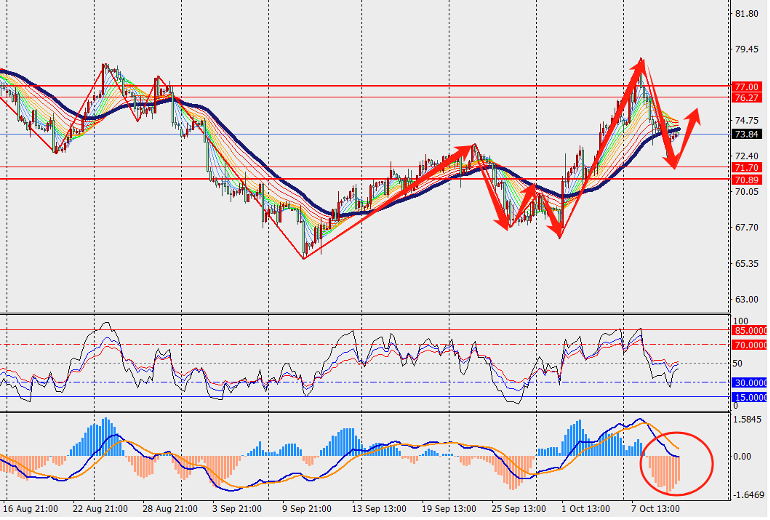This screenshot has height=520, width=770.
Task: Select the blue 30.0000 oscillator level tag
Action: coord(750,383)
